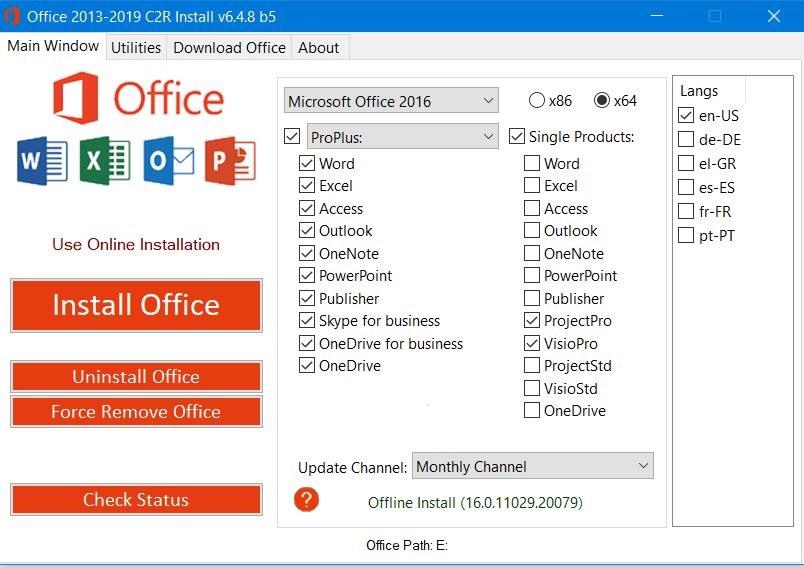Click the Uninstall Office button
The image size is (804, 567).
136,377
